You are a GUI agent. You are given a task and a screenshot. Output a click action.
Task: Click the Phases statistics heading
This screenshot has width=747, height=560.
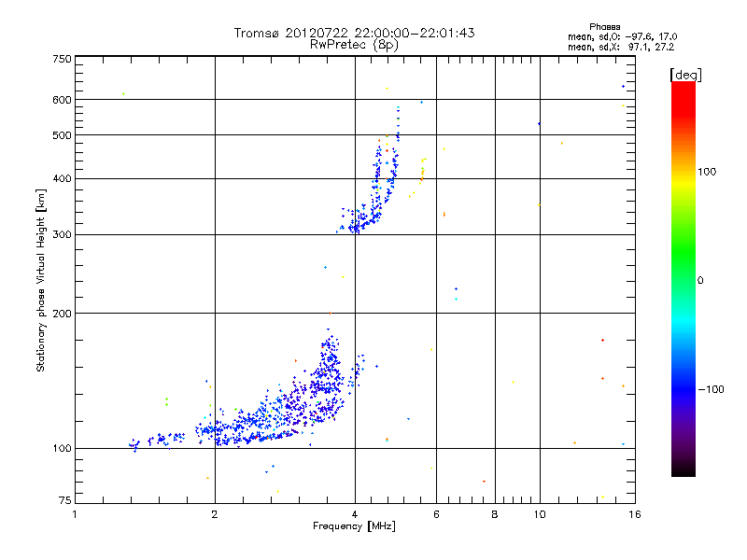tap(604, 27)
